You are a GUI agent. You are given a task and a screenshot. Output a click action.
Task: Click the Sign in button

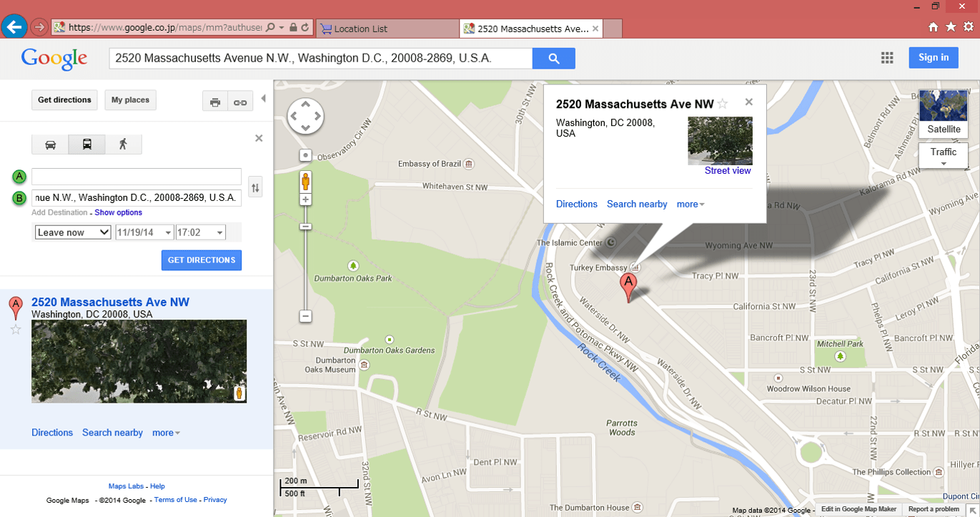click(934, 58)
